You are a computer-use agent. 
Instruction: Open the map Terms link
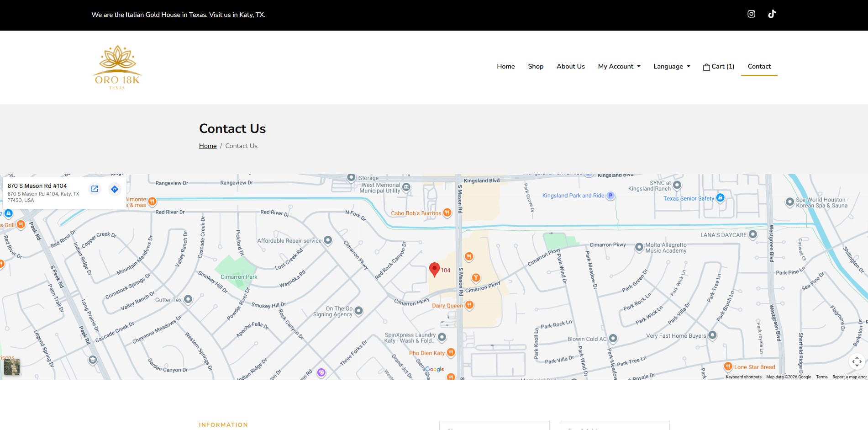(822, 377)
